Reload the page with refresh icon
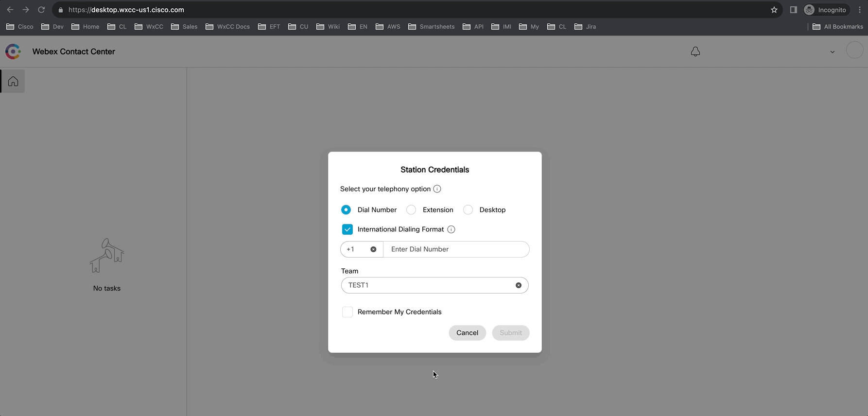The width and height of the screenshot is (868, 416). tap(41, 10)
